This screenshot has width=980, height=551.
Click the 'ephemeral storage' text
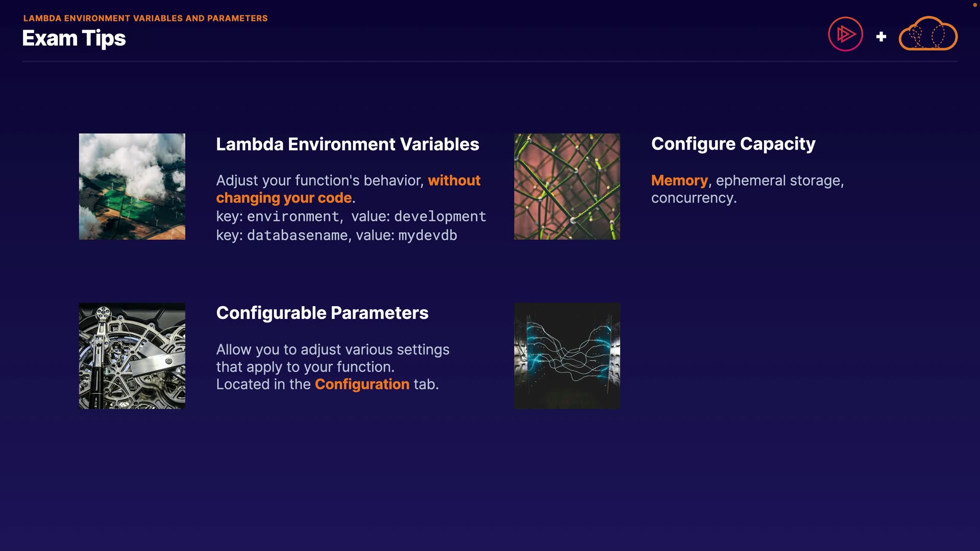779,181
